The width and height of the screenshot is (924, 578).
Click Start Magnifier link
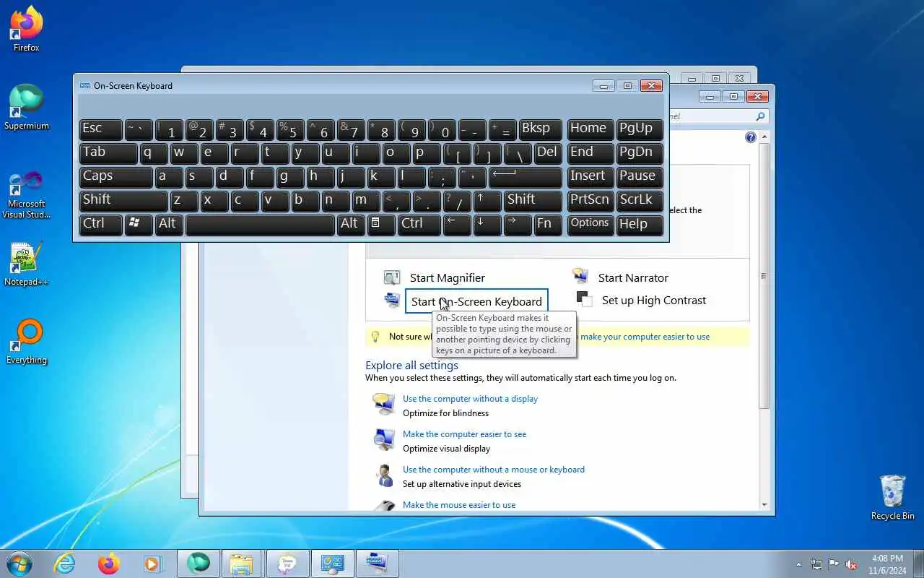pyautogui.click(x=448, y=278)
